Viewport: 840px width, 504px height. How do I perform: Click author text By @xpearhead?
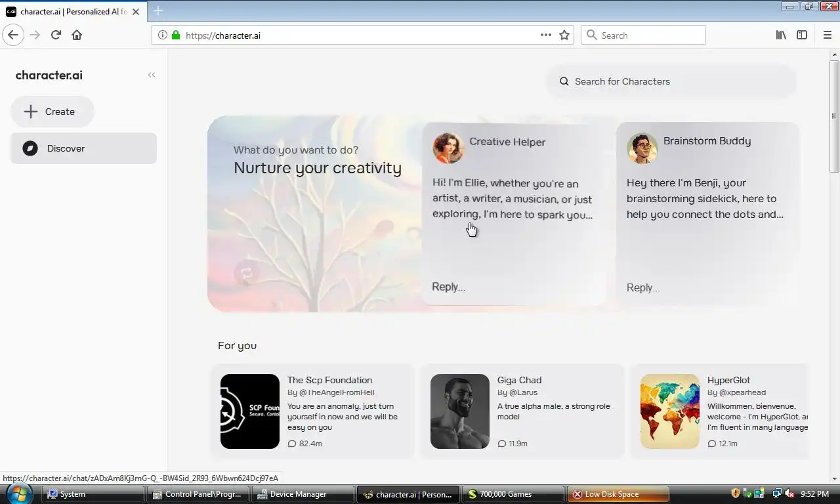(736, 392)
